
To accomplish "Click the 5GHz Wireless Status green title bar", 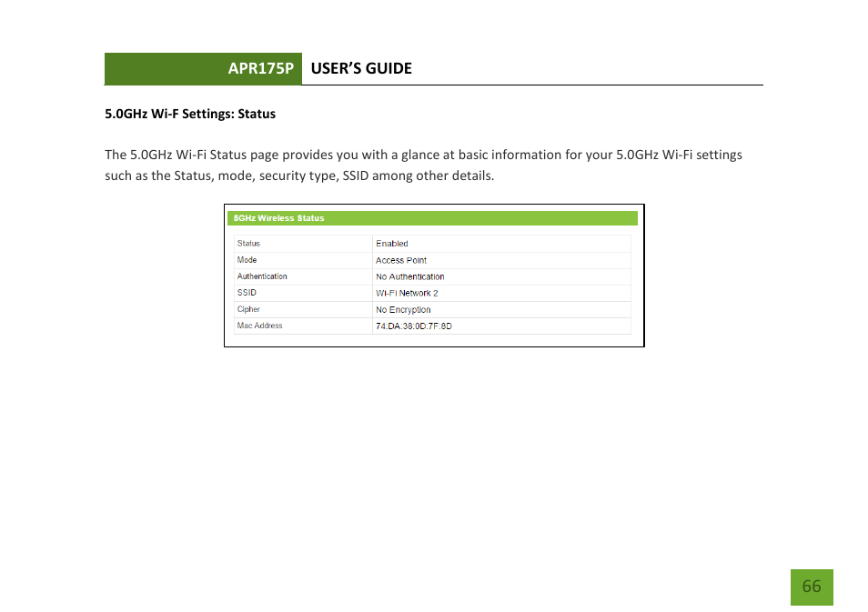I will [432, 218].
